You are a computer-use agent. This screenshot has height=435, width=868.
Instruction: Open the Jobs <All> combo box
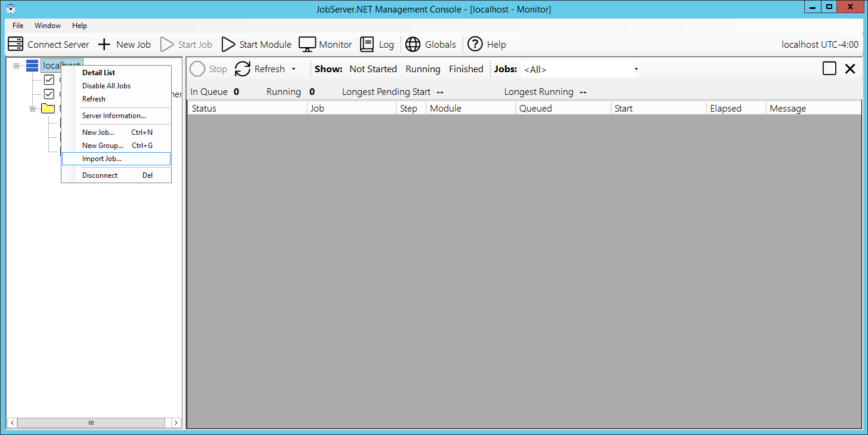pyautogui.click(x=581, y=69)
